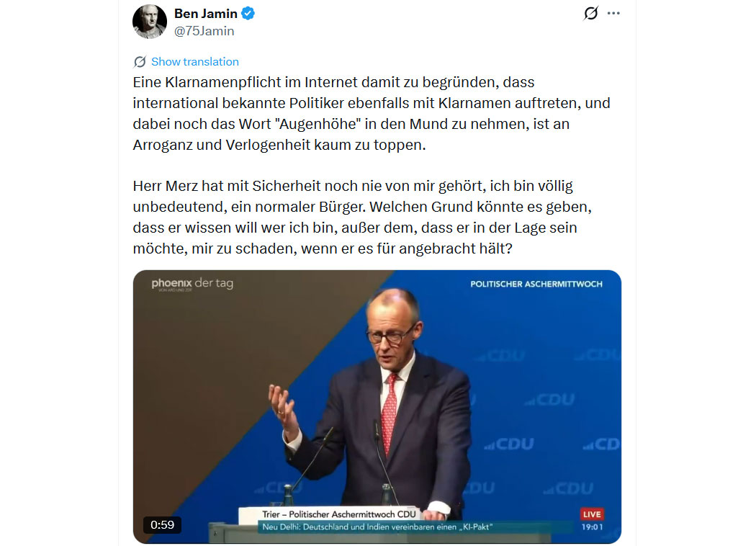Show translation of the German post
The height and width of the screenshot is (546, 756).
click(x=195, y=62)
